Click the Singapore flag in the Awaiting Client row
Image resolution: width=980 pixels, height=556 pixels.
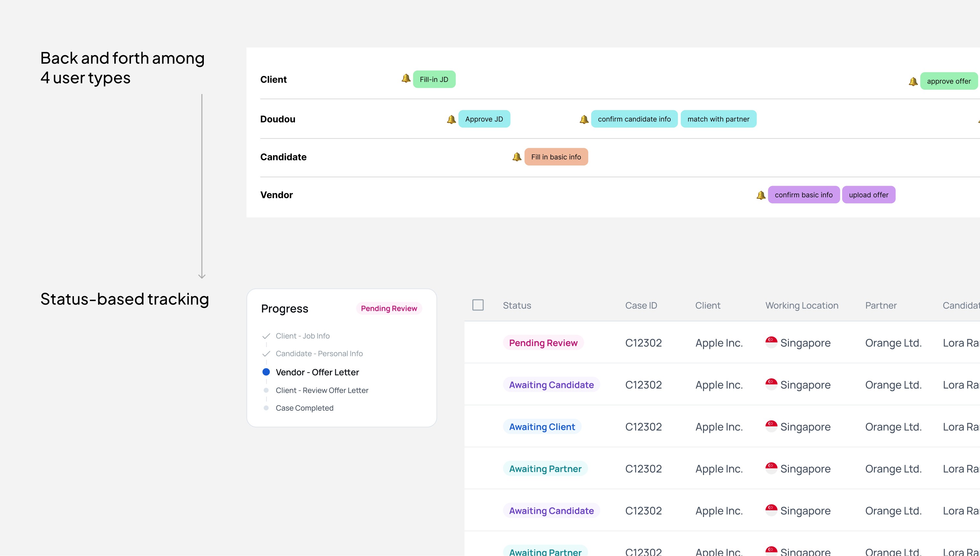click(x=771, y=426)
